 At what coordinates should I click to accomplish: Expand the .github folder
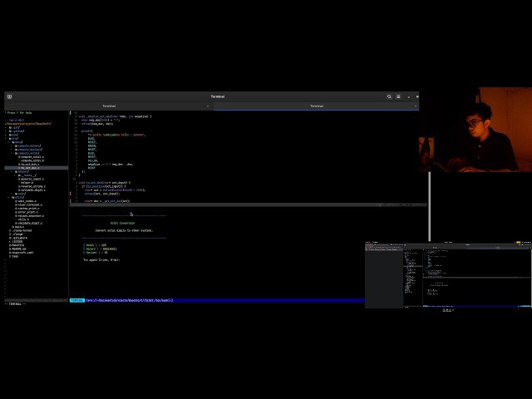pos(17,131)
